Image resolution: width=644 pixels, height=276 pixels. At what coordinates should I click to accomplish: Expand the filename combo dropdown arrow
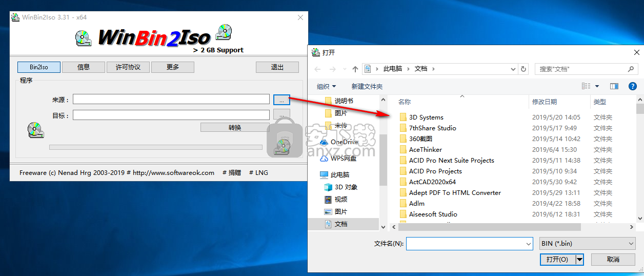click(529, 244)
